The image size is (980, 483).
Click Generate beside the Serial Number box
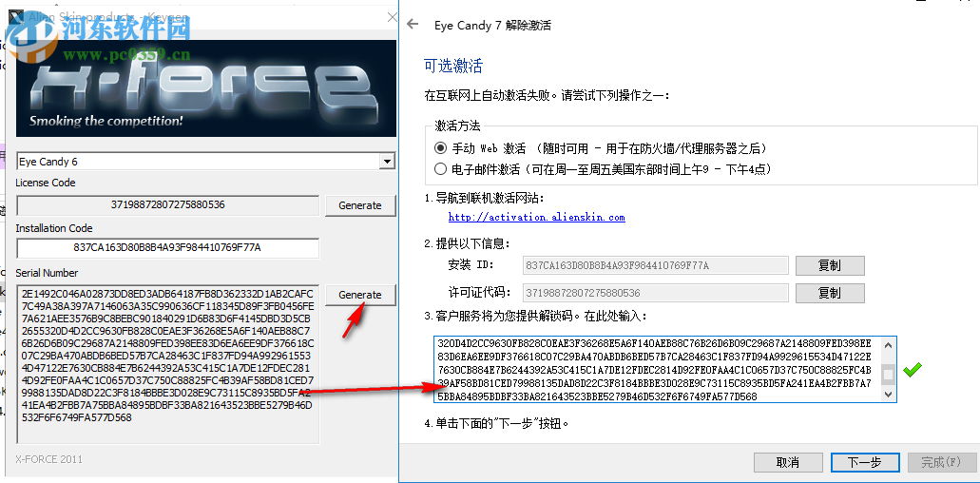coord(360,295)
